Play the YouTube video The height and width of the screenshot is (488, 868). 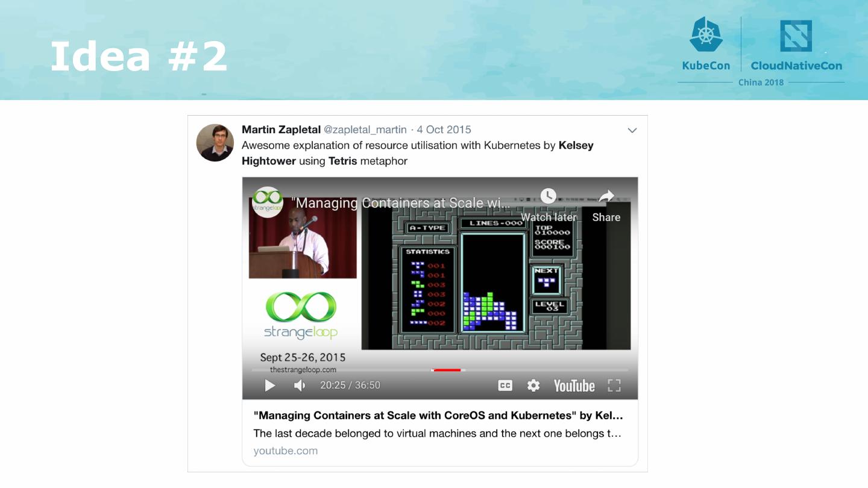pos(270,386)
